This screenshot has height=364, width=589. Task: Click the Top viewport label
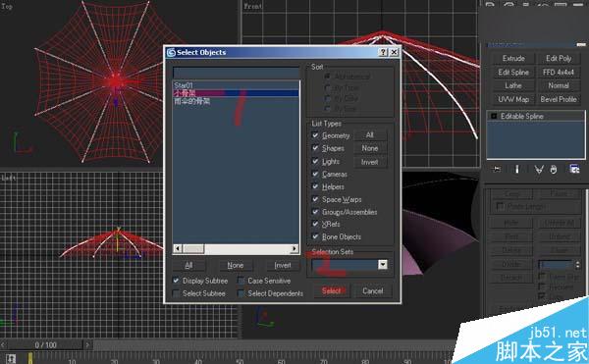[7, 7]
